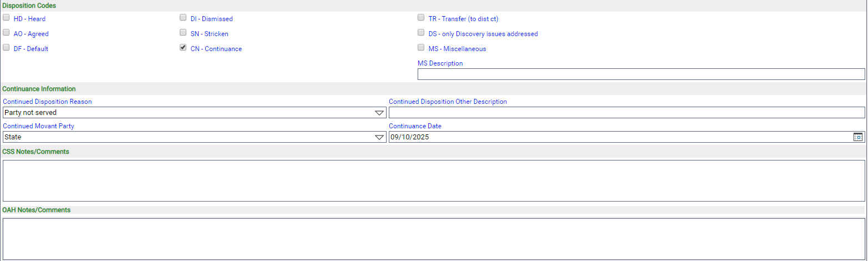Image resolution: width=868 pixels, height=261 pixels.
Task: Click the 'Continued Movant Party' field label
Action: [x=38, y=126]
